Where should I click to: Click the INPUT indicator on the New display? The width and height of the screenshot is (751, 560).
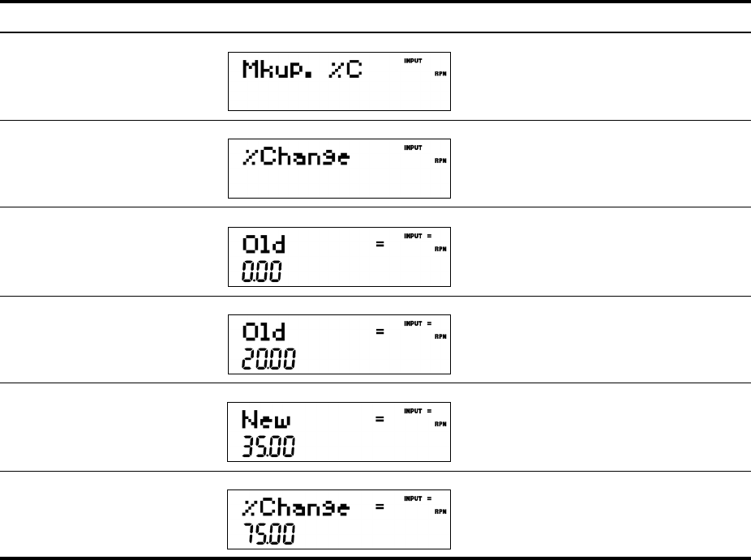(x=414, y=410)
